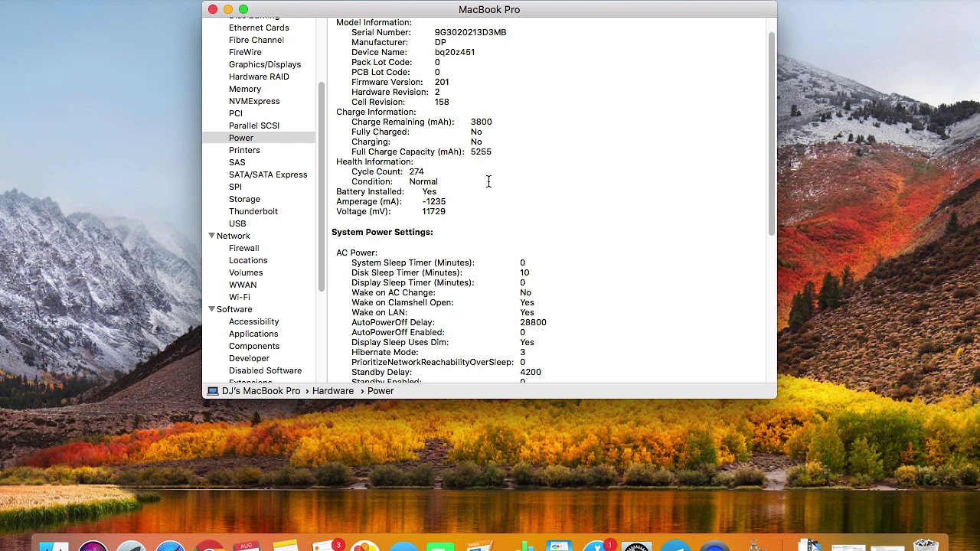The width and height of the screenshot is (980, 551).
Task: Open Disabled Software entry
Action: click(x=265, y=370)
